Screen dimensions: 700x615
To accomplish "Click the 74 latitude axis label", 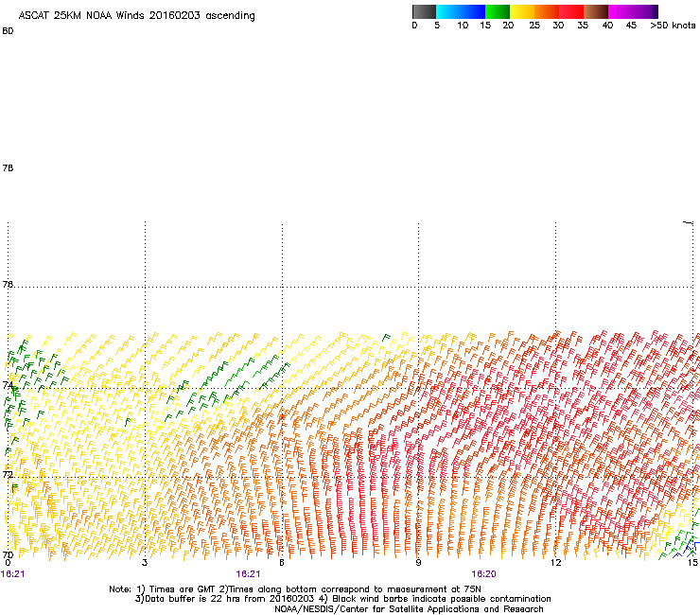I will [8, 385].
